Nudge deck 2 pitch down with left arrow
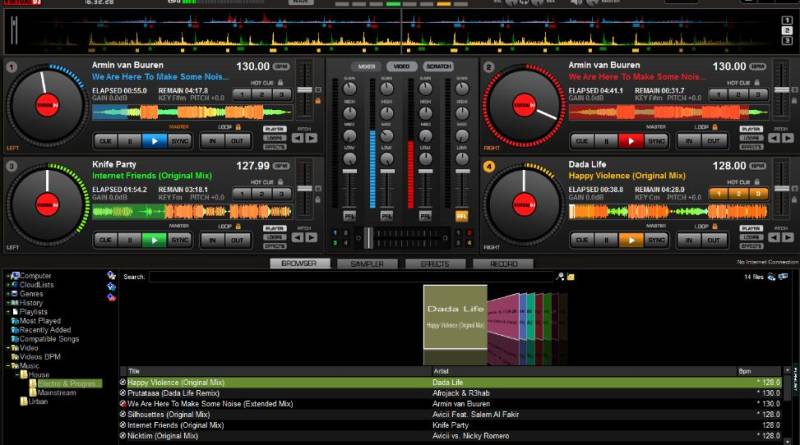The image size is (800, 445). pyautogui.click(x=774, y=138)
